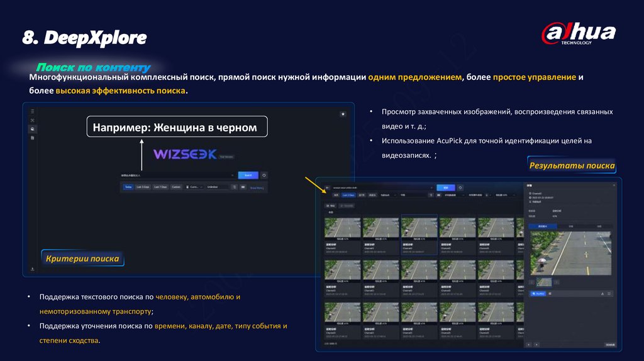
Task: Select the active search icon in sidebar
Action: tap(33, 129)
